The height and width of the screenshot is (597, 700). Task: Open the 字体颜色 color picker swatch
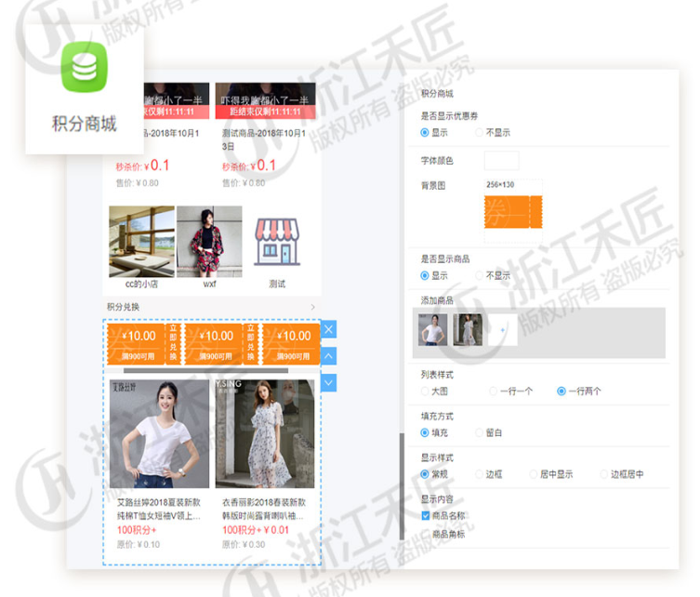pyautogui.click(x=501, y=160)
